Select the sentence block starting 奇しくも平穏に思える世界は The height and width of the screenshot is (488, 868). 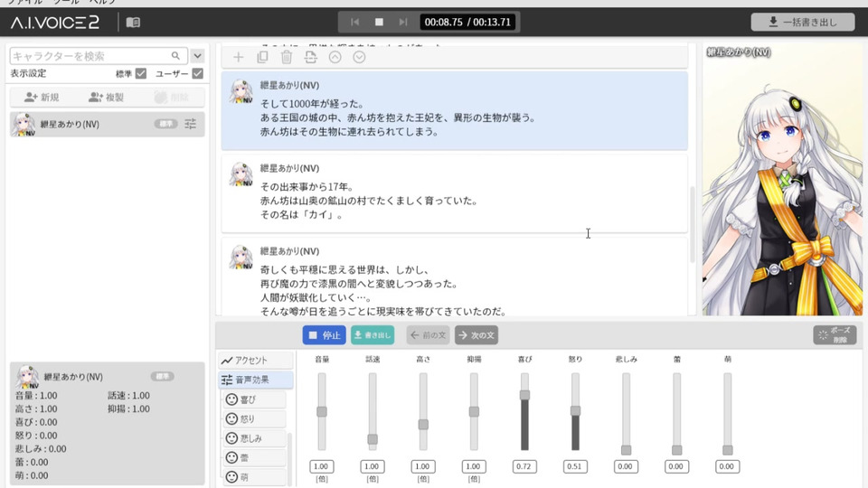(455, 277)
